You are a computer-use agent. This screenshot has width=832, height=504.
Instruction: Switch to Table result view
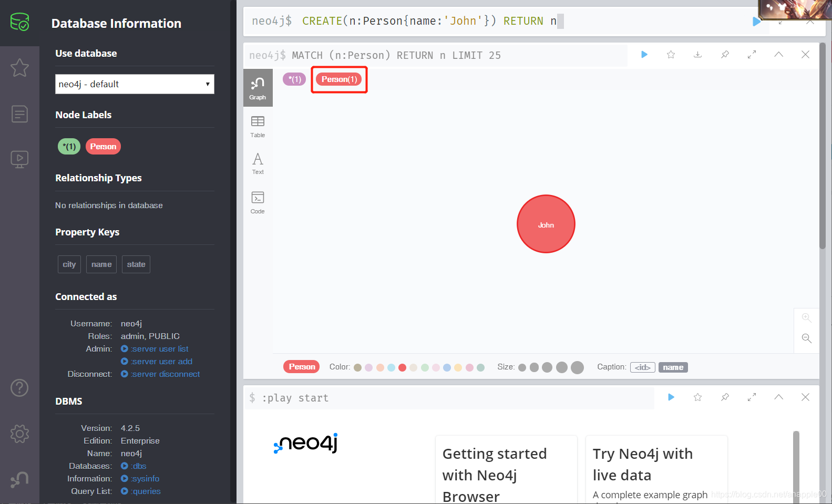(258, 127)
